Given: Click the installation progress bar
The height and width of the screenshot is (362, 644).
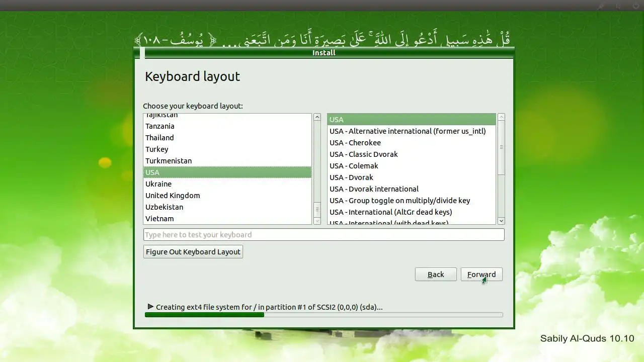Looking at the screenshot, I should pyautogui.click(x=324, y=315).
